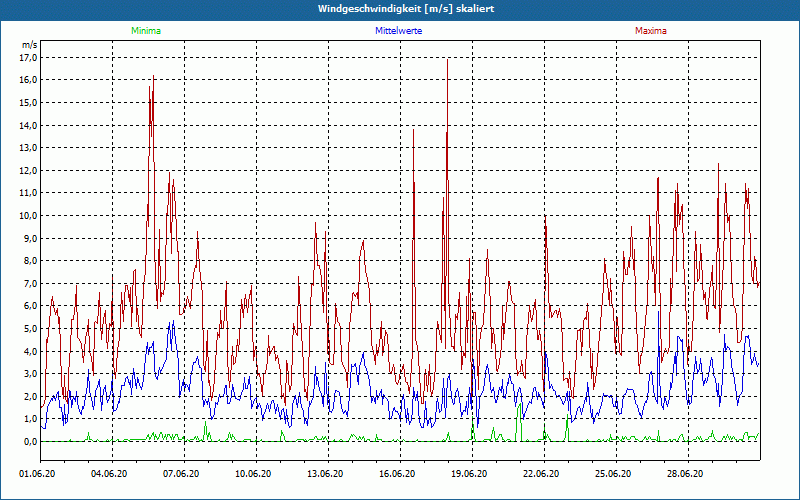The width and height of the screenshot is (800, 500).
Task: Click the 12,0 y-axis value
Action: pos(29,170)
